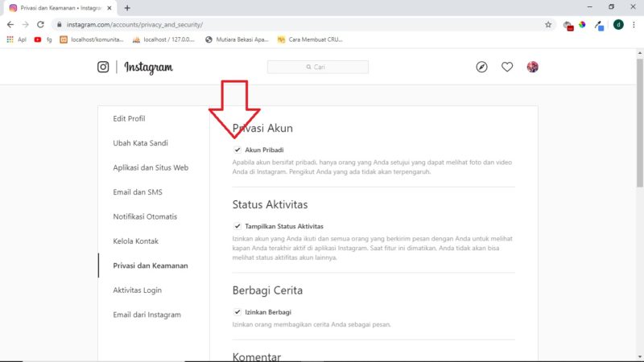Open localhost / 127.0.0 bookmark
The width and height of the screenshot is (644, 362).
pos(163,39)
